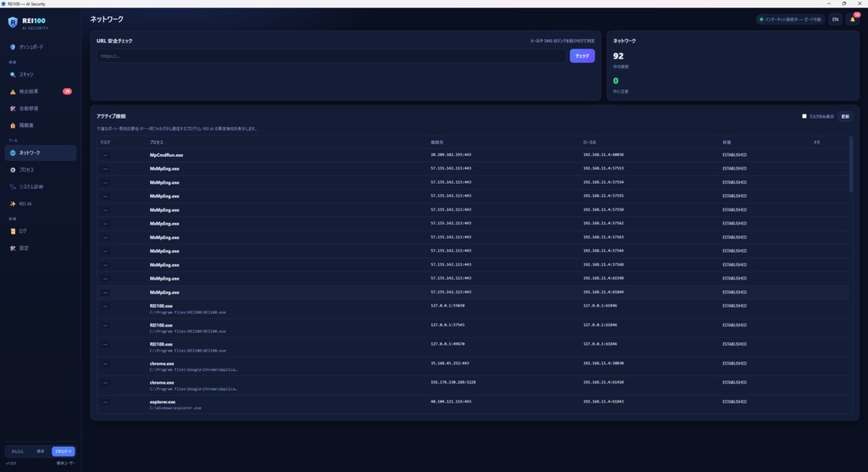Click ESTABLISHED status in the explorer.exe row
The height and width of the screenshot is (472, 868).
(x=734, y=402)
